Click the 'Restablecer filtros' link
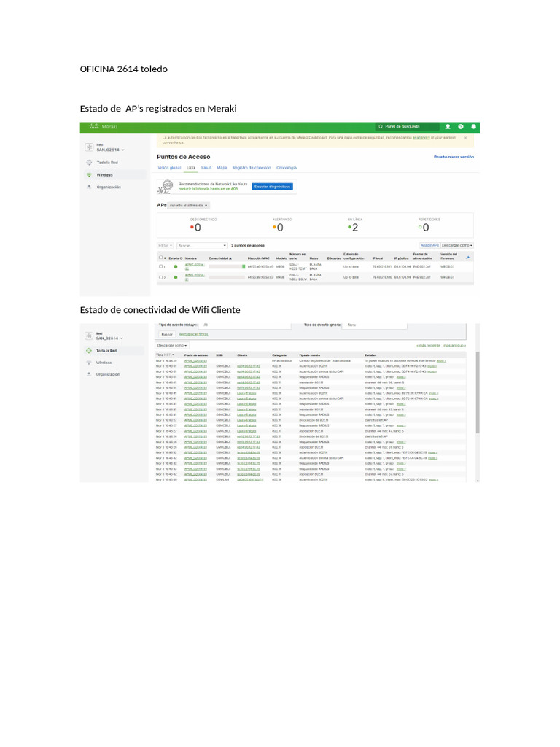Image resolution: width=560 pixels, height=747 pixels. tap(193, 333)
